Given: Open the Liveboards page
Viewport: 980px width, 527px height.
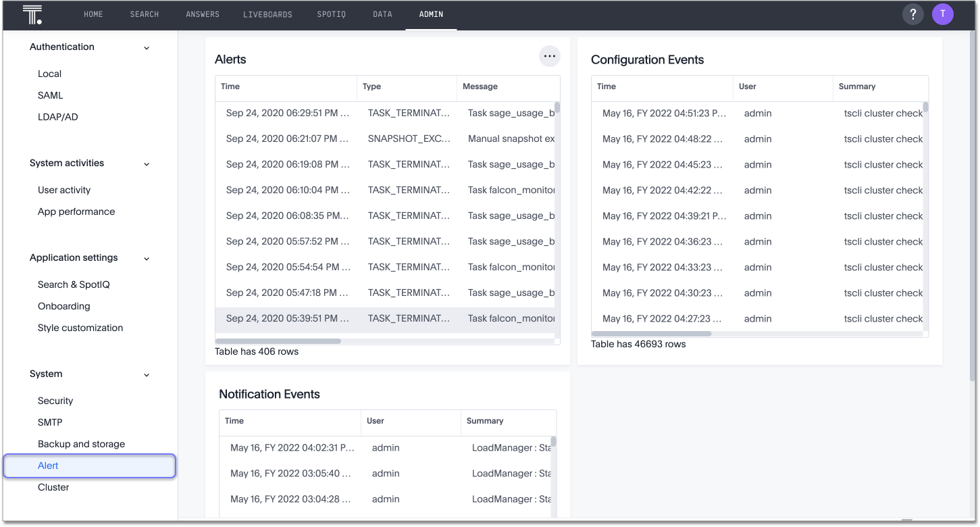Looking at the screenshot, I should click(x=267, y=14).
